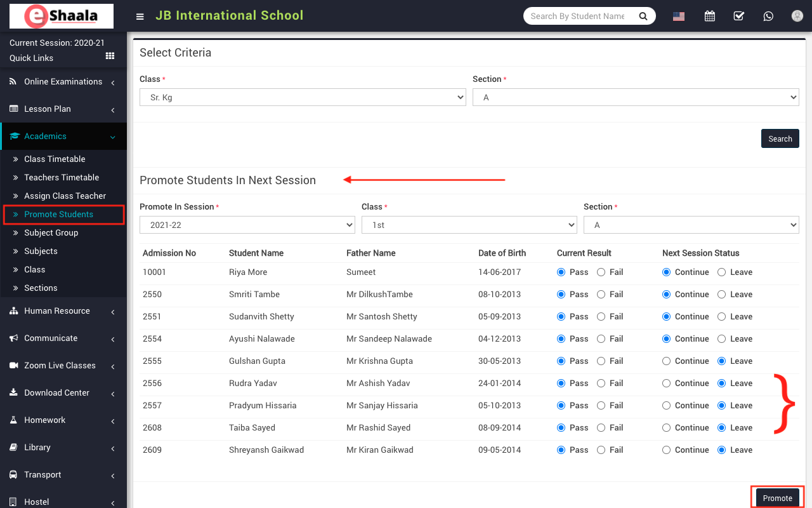Open the Class dropdown showing Sr. Kg
The height and width of the screenshot is (508, 812).
pyautogui.click(x=303, y=97)
